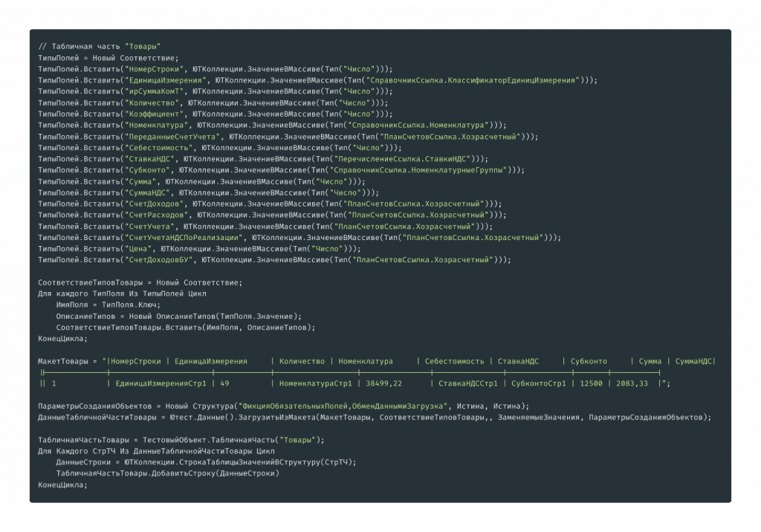
Task: Click the МакетТовары variable name
Action: coord(63,361)
